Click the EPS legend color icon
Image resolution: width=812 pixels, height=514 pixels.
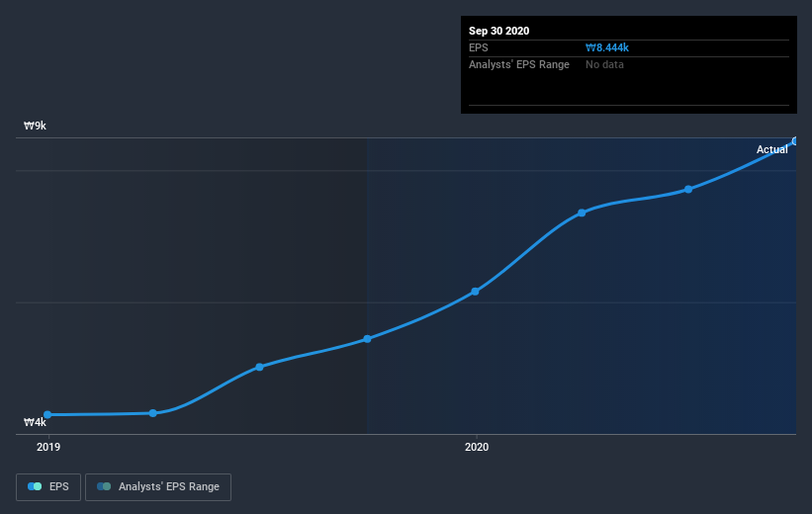tap(35, 486)
